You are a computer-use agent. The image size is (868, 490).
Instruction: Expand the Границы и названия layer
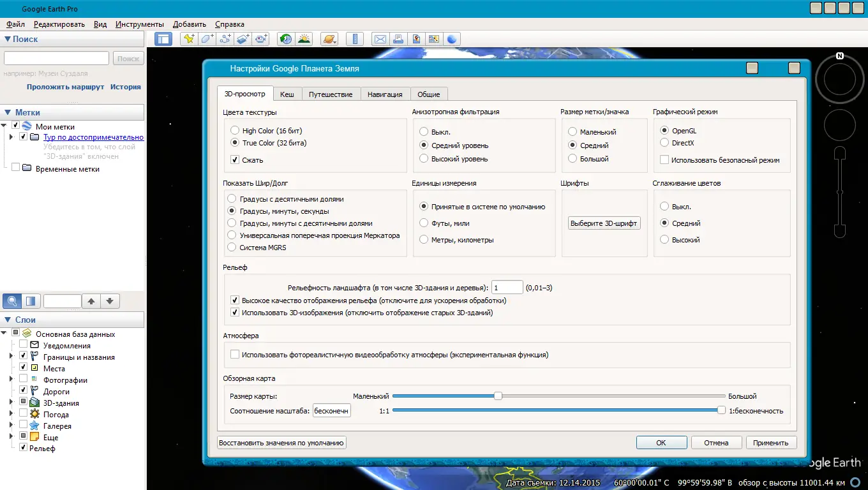(x=11, y=357)
